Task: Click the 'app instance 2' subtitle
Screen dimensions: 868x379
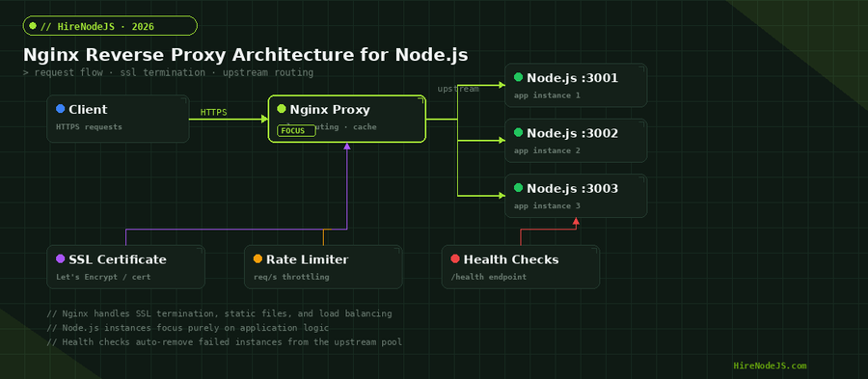Action: tap(547, 150)
